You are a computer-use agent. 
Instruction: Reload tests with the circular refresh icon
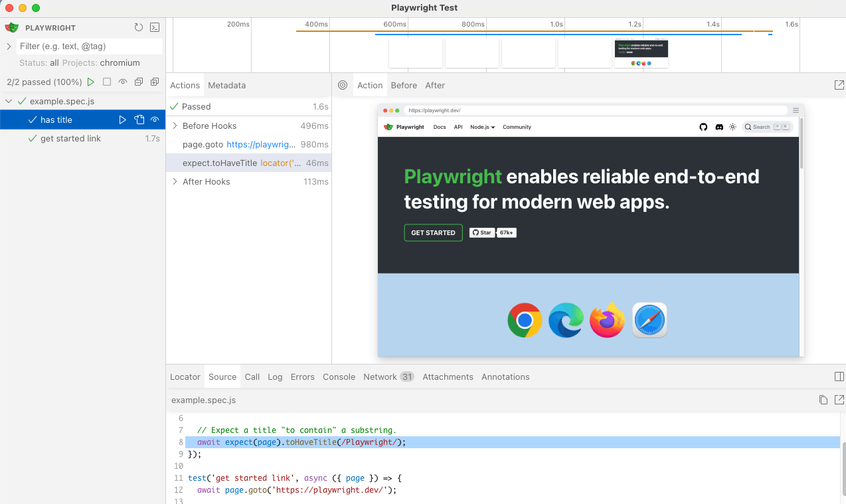[139, 28]
